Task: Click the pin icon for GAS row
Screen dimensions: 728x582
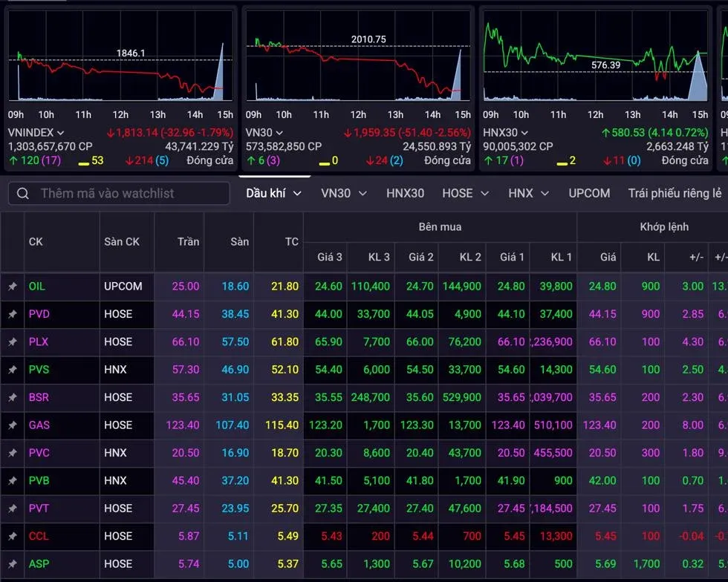Action: coord(13,425)
